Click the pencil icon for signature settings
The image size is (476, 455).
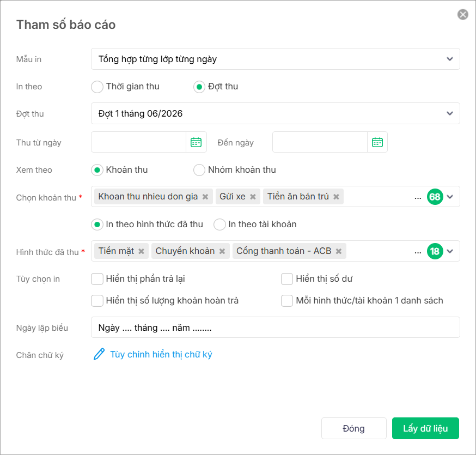coord(99,354)
